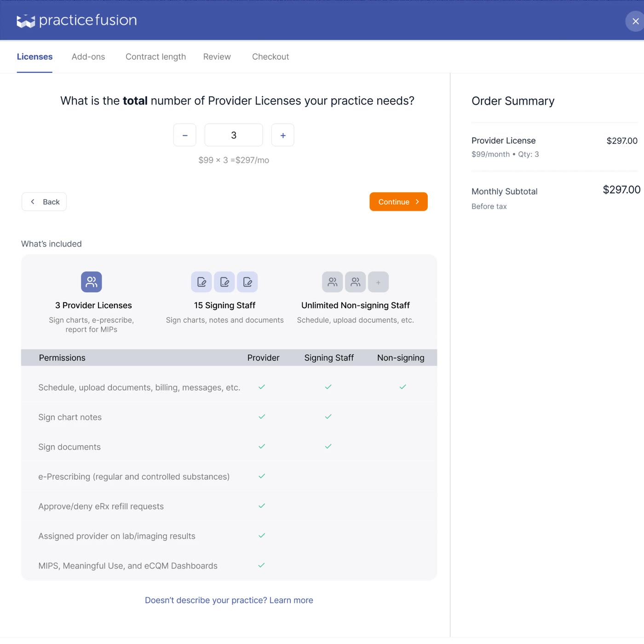Click the Provider Licenses people icon
This screenshot has width=644, height=644.
92,282
